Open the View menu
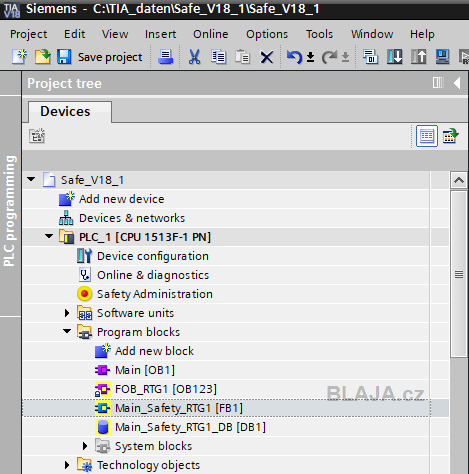This screenshot has height=474, width=469. [x=115, y=34]
